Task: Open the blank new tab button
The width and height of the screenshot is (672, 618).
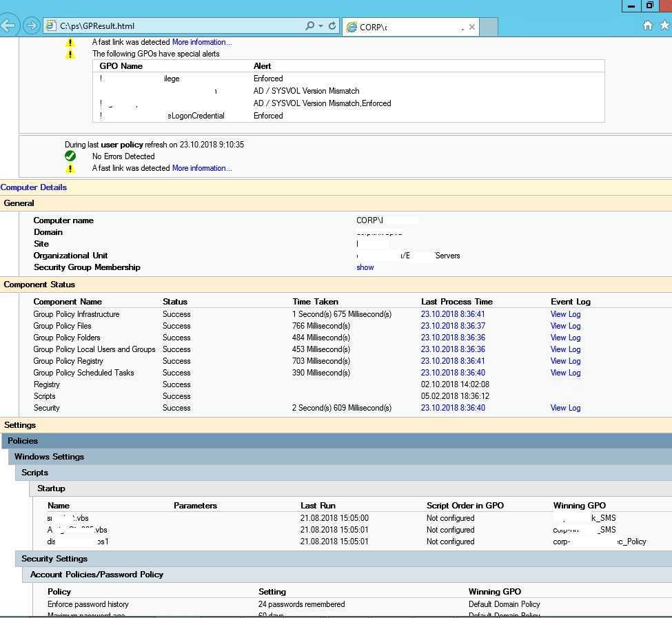Action: pyautogui.click(x=488, y=27)
